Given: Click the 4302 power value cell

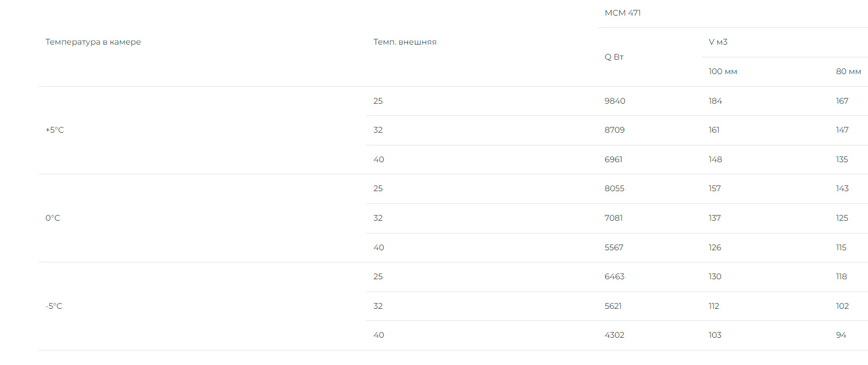Looking at the screenshot, I should [x=615, y=335].
